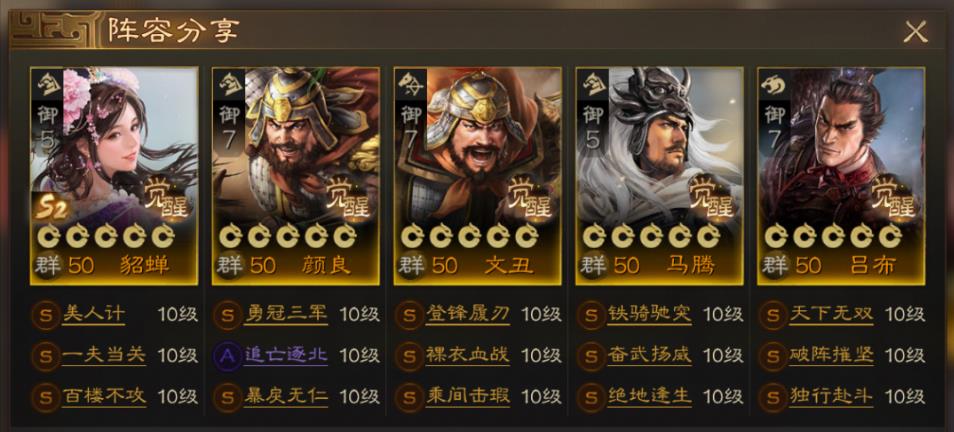
Task: Open the 暴戾无仁 skill link
Action: pyautogui.click(x=286, y=397)
